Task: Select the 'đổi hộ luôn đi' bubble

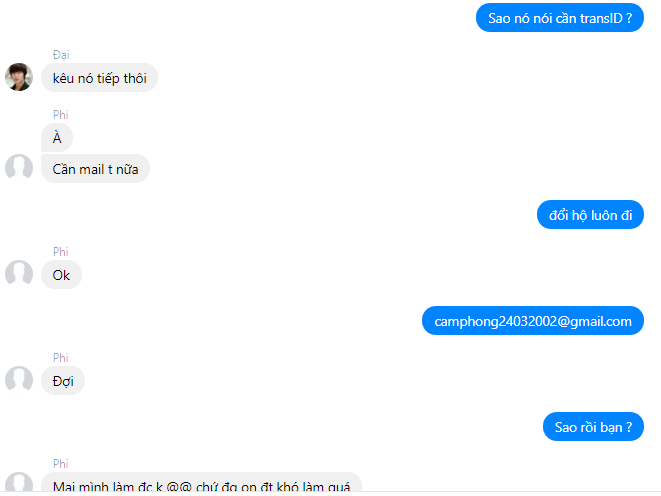Action: click(590, 214)
